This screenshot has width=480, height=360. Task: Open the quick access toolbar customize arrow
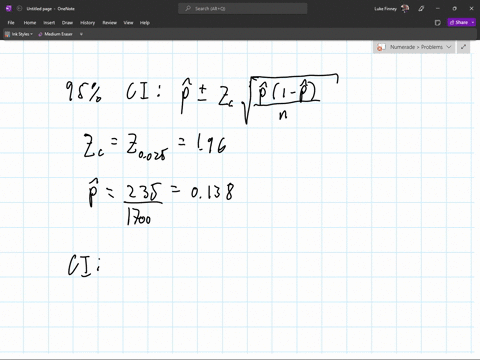click(81, 34)
